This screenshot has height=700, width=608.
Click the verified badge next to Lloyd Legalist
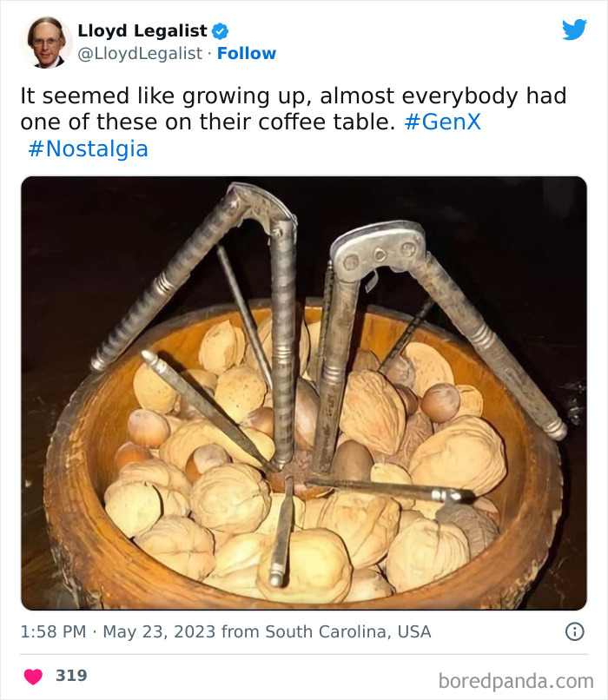220,29
